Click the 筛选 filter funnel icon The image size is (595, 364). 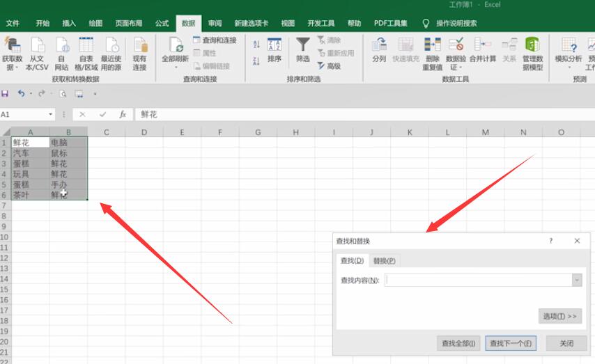(x=302, y=47)
